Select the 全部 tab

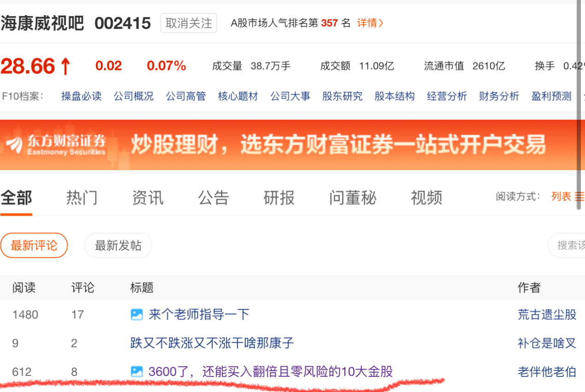point(16,198)
